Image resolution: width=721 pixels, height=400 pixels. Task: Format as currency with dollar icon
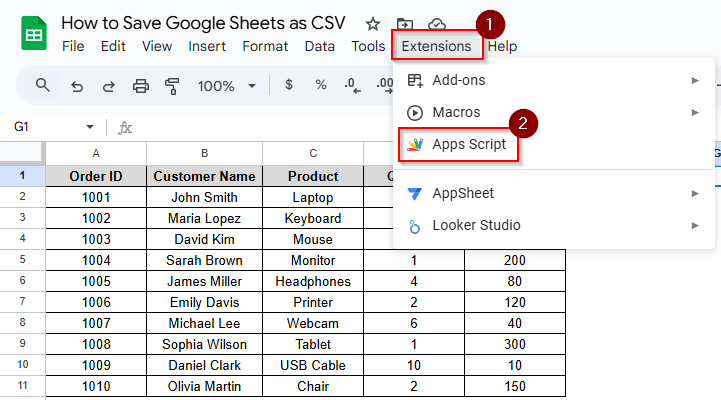(289, 85)
